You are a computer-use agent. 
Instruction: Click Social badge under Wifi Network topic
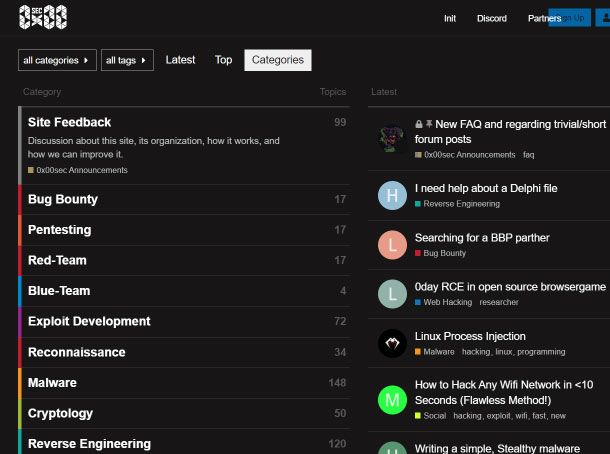pyautogui.click(x=430, y=416)
